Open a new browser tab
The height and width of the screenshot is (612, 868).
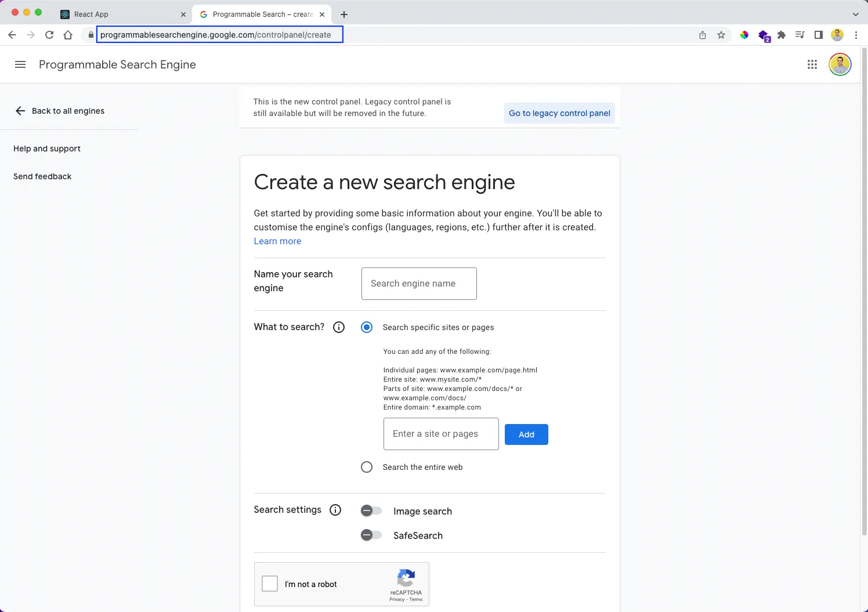pos(344,14)
